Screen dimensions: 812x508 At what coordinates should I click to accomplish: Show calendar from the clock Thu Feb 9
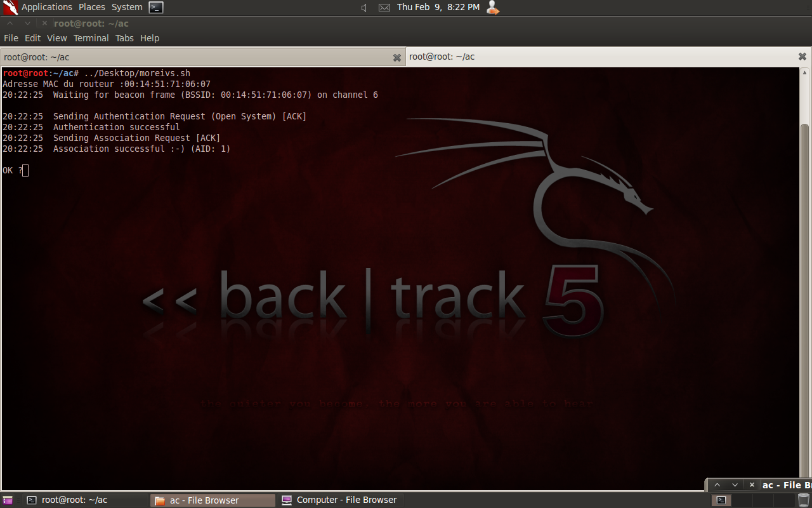(x=438, y=7)
